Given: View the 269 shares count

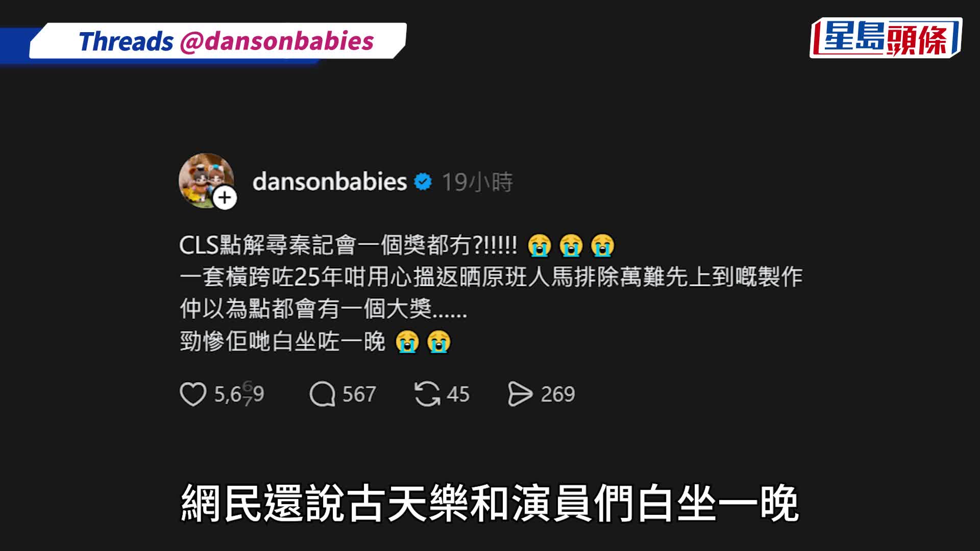Looking at the screenshot, I should (557, 394).
